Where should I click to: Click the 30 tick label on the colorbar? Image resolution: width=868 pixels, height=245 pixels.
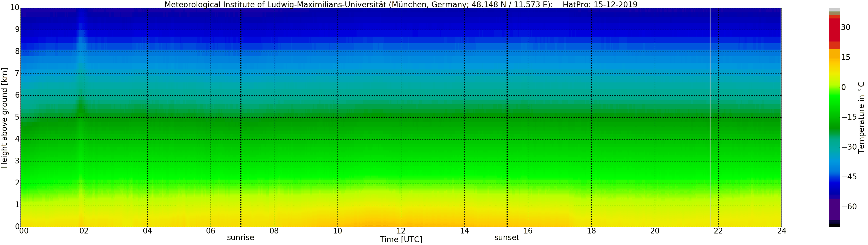(846, 27)
